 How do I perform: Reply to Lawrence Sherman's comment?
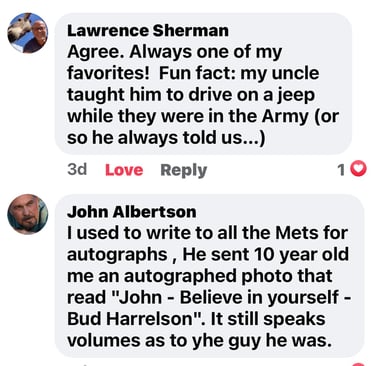(184, 170)
